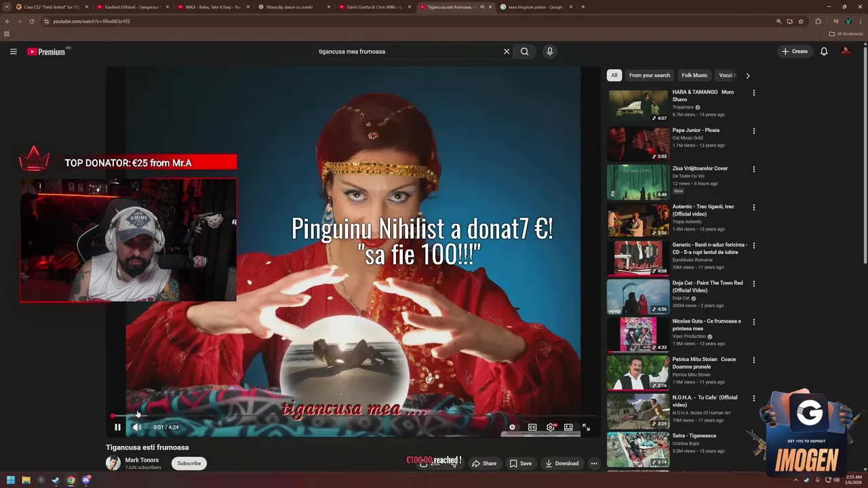This screenshot has width=868, height=488.
Task: Select the Folk Music chip
Action: (694, 75)
